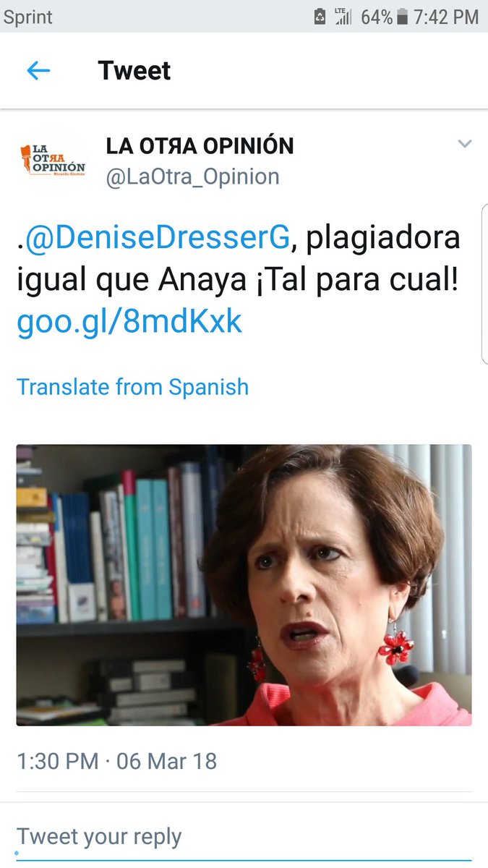Tap the 64% battery percentage
This screenshot has width=488, height=868.
coord(377,17)
